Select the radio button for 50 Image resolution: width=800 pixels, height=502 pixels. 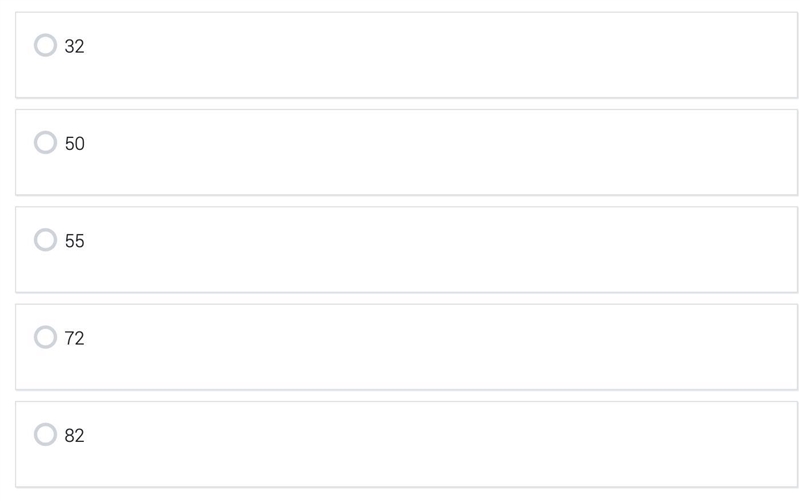pos(45,142)
